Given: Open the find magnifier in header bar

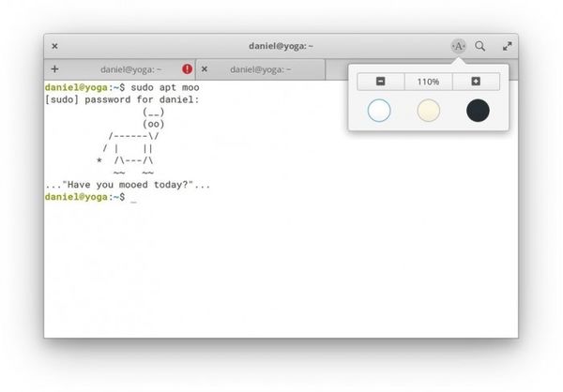Looking at the screenshot, I should click(480, 45).
